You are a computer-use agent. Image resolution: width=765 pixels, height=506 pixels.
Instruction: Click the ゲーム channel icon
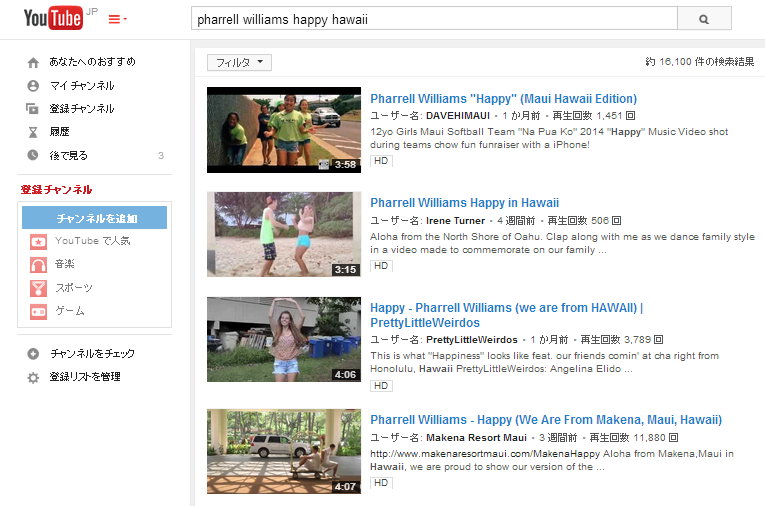[38, 311]
